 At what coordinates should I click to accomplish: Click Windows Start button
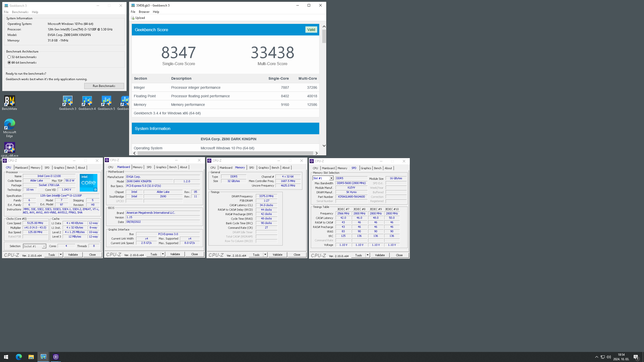[6, 357]
